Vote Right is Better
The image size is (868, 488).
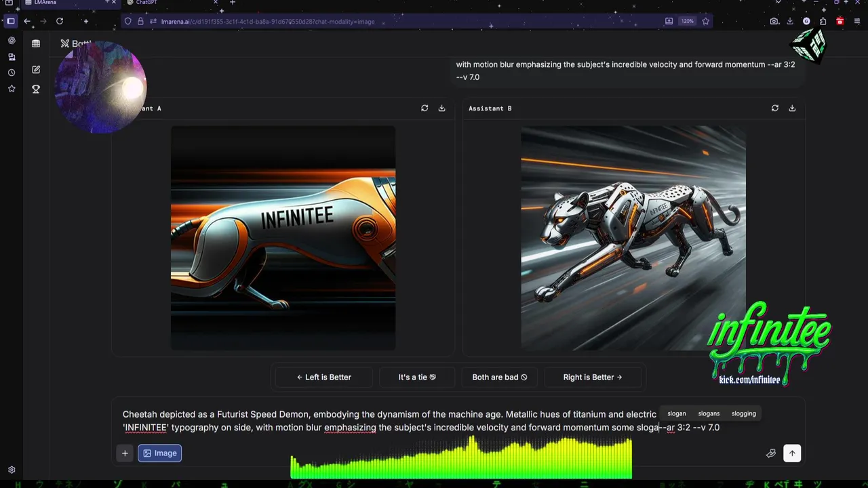pyautogui.click(x=593, y=377)
